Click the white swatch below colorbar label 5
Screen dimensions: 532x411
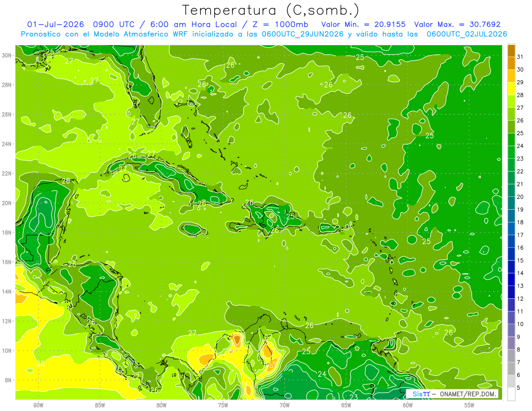point(511,394)
